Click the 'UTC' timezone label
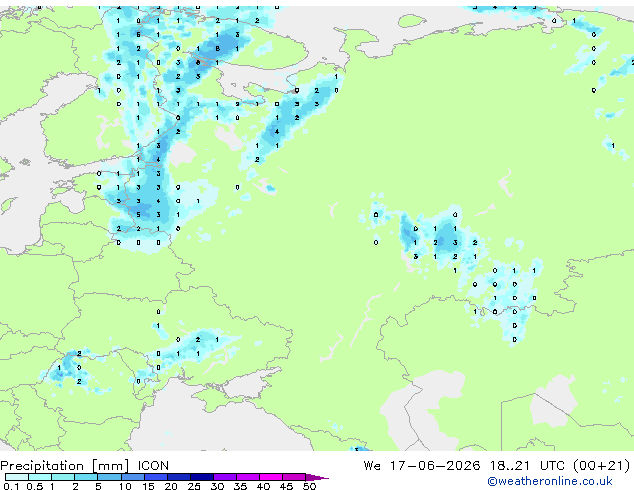The image size is (634, 490). [552, 466]
